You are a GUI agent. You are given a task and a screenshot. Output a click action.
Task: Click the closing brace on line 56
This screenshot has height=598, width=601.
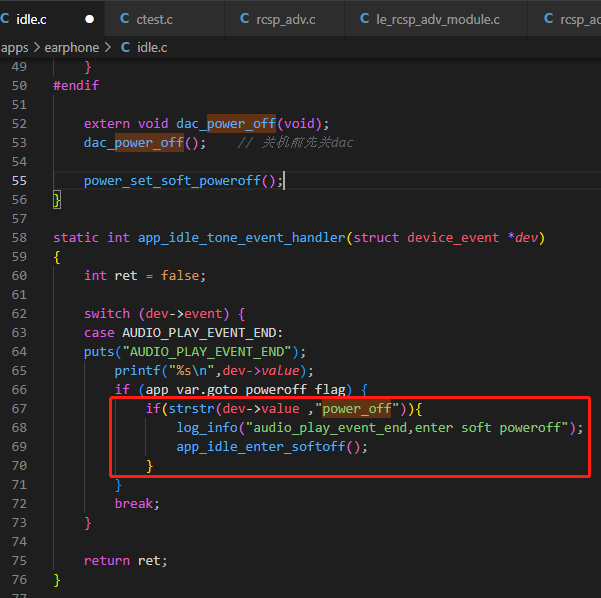click(x=57, y=200)
